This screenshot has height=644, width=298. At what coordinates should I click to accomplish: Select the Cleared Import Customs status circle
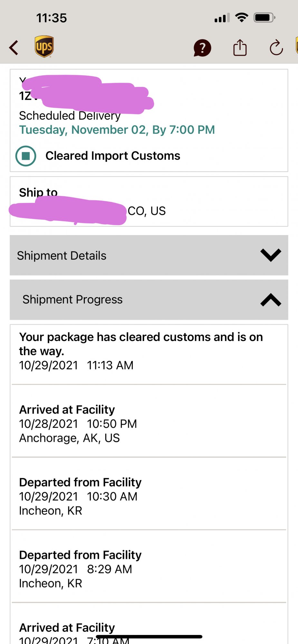point(26,156)
